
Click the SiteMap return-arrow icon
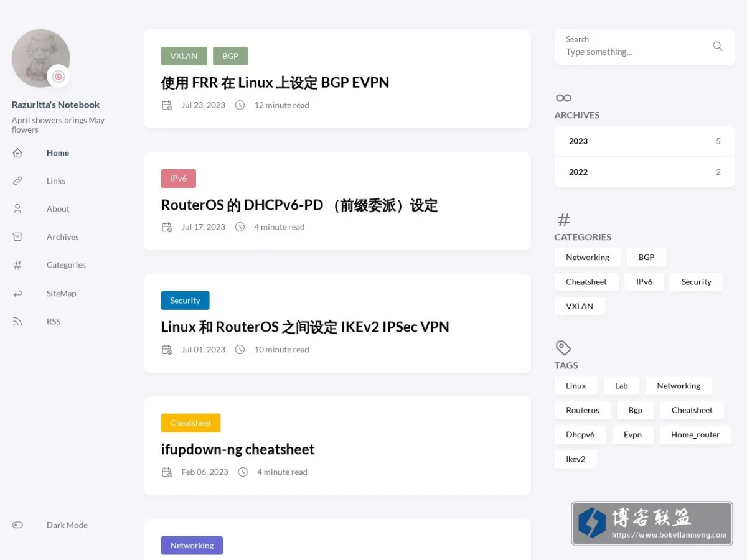pyautogui.click(x=17, y=294)
